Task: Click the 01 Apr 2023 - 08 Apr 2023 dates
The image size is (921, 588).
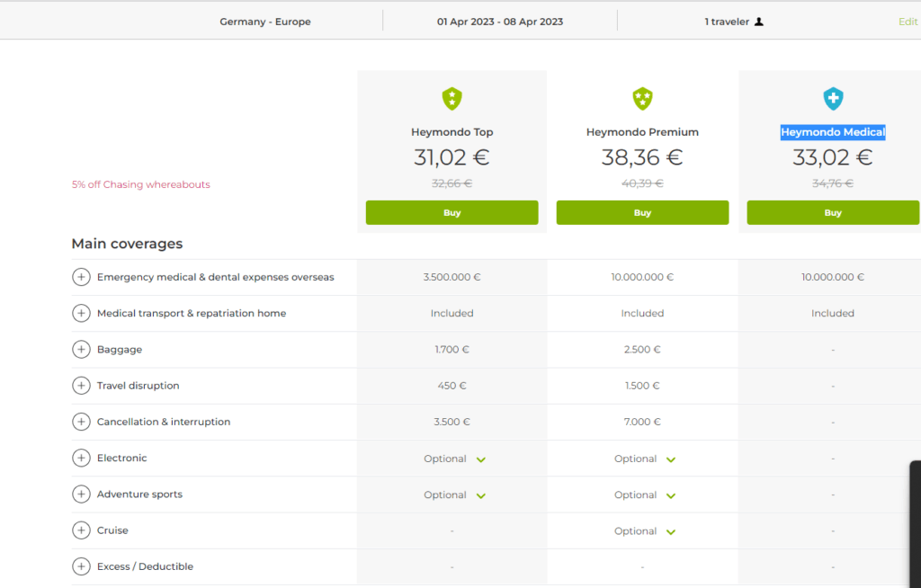Action: coord(500,22)
